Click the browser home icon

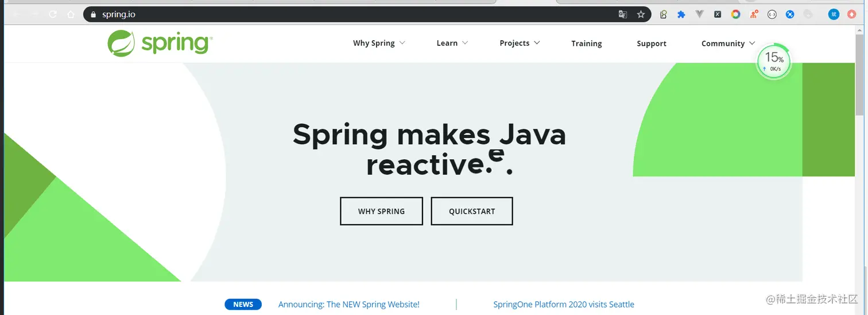(x=71, y=14)
